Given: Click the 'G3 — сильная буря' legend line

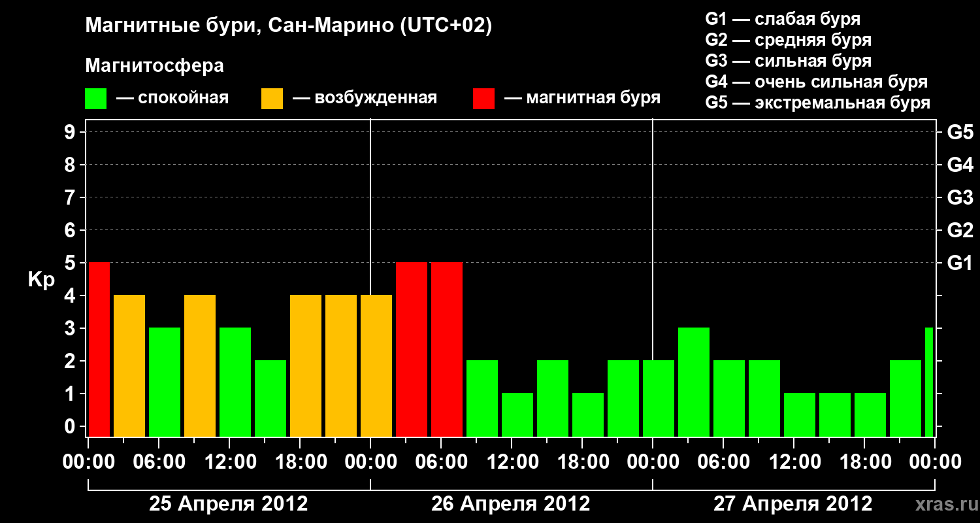Looking at the screenshot, I should (x=788, y=60).
